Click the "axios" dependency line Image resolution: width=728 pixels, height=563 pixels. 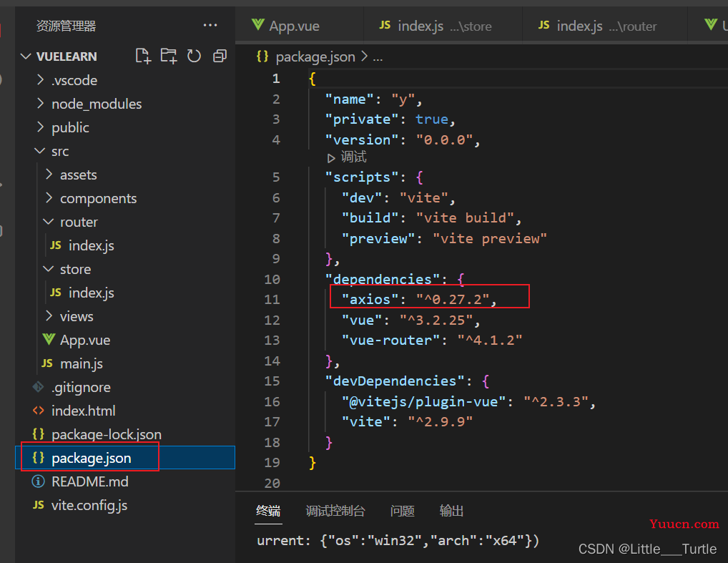point(419,299)
